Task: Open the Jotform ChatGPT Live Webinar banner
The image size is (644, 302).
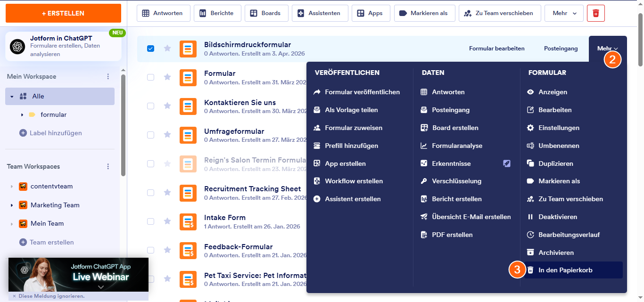Action: [78, 274]
